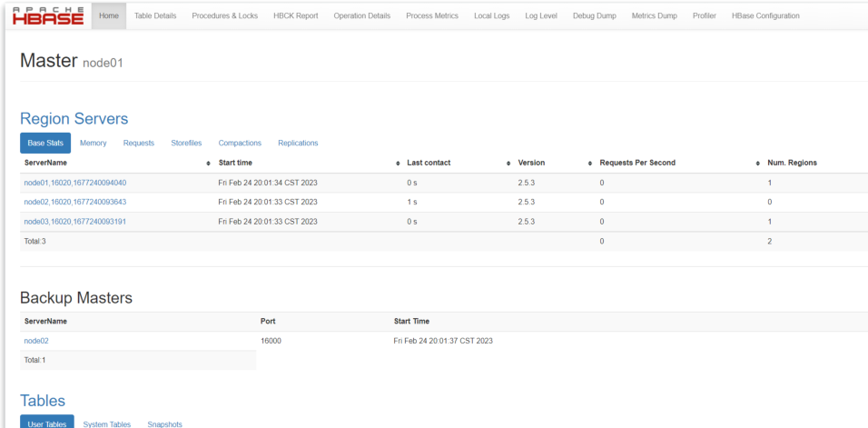Image resolution: width=868 pixels, height=428 pixels.
Task: Open Procedures & Locks page
Action: (225, 16)
